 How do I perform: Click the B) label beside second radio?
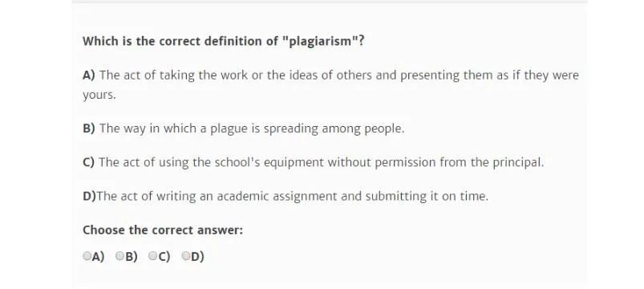pyautogui.click(x=131, y=257)
